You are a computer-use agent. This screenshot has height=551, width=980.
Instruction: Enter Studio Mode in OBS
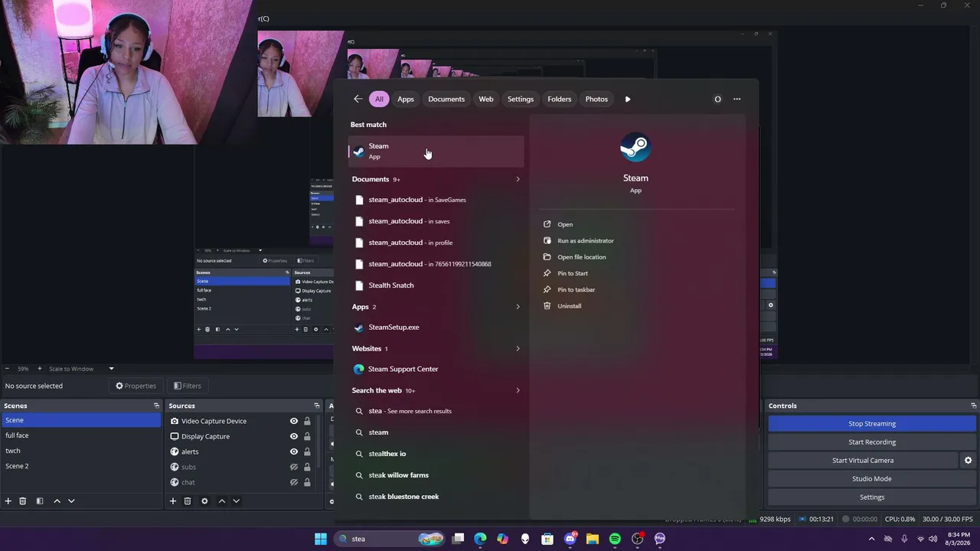pos(872,479)
